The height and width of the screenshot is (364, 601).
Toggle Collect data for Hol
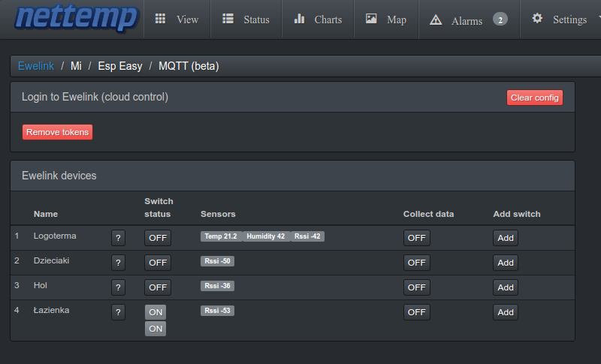point(417,287)
